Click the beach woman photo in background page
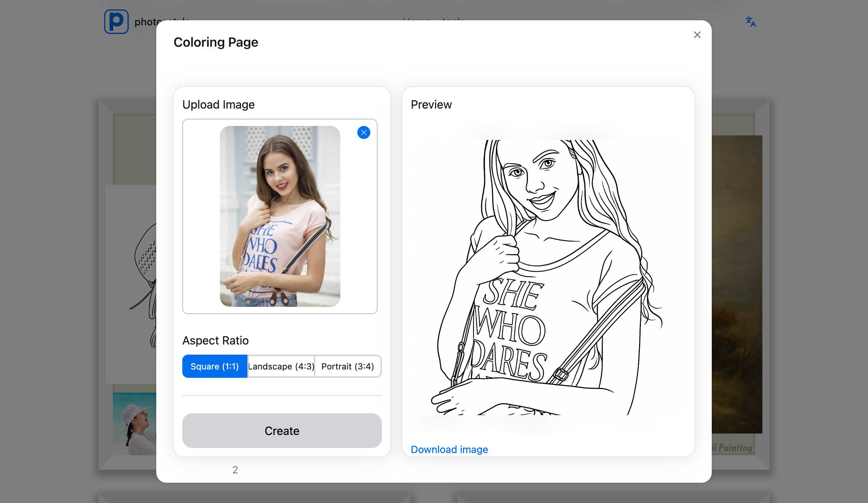Image resolution: width=868 pixels, height=503 pixels. tap(135, 424)
